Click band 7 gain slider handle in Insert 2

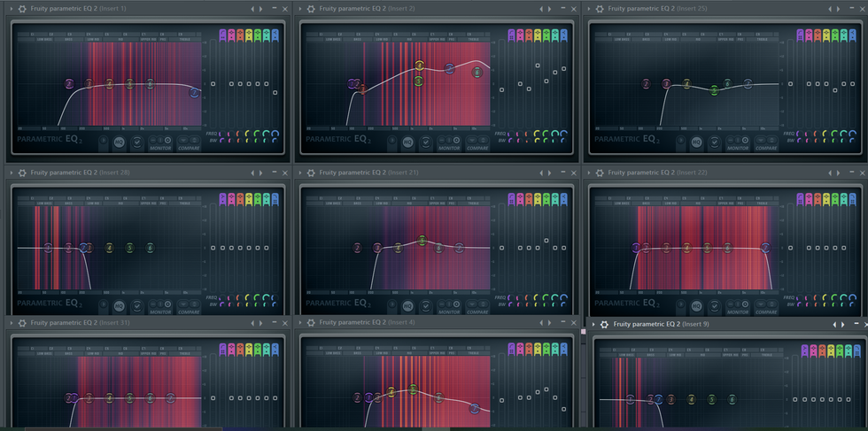564,67
